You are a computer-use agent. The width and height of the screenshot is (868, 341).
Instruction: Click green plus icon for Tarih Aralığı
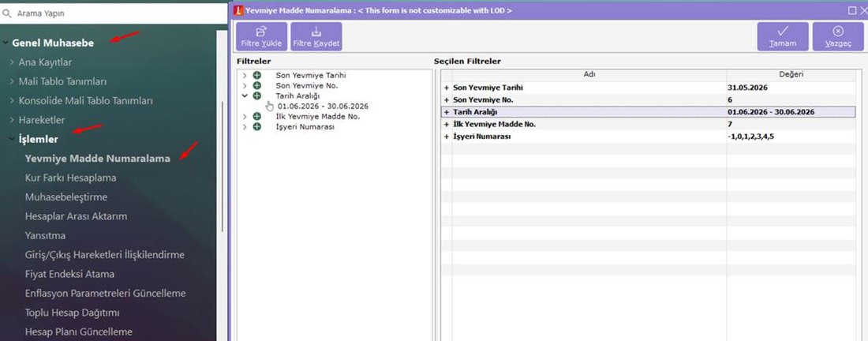257,96
